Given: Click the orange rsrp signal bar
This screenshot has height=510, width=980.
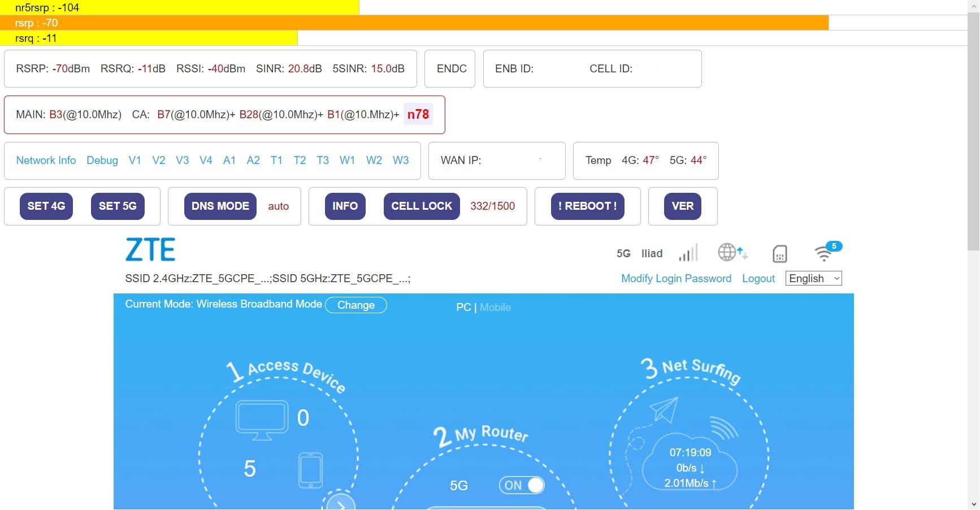Looking at the screenshot, I should coord(414,23).
